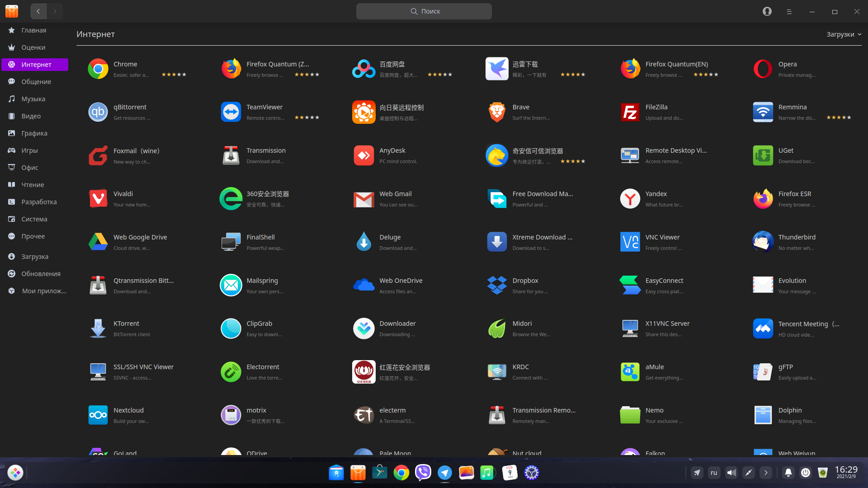This screenshot has height=488, width=868.
Task: Expand the Загрузки sort dropdown
Action: (x=844, y=34)
